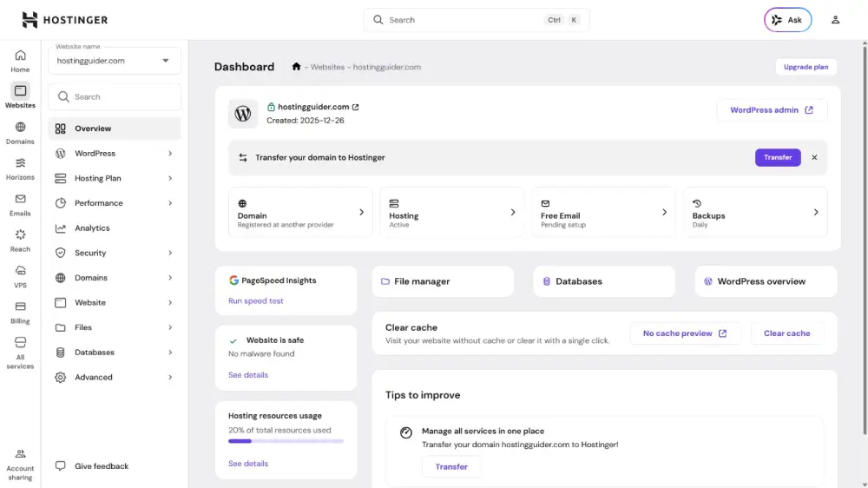Expand the Website sidebar section
The height and width of the screenshot is (488, 868).
point(114,302)
